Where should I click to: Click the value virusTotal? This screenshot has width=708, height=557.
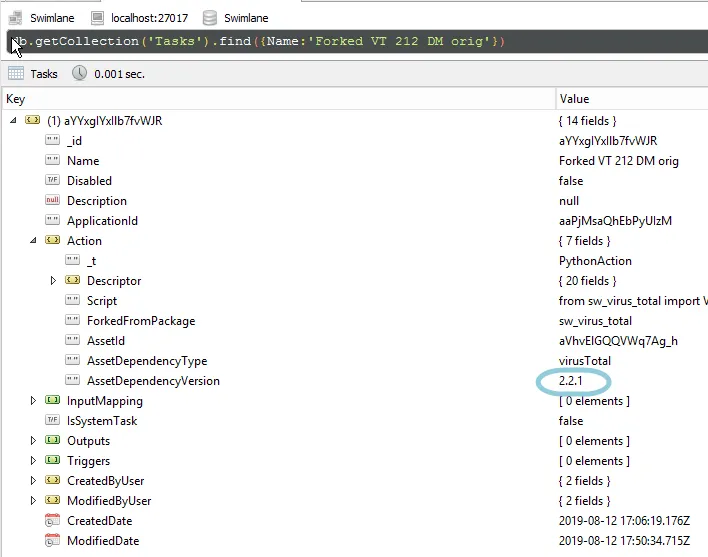pos(585,361)
